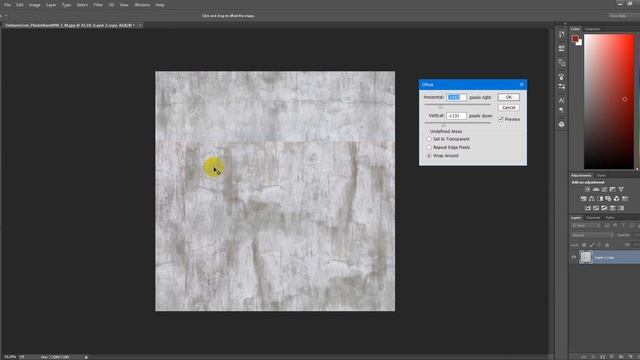Add a Black & White adjustment

point(600,199)
